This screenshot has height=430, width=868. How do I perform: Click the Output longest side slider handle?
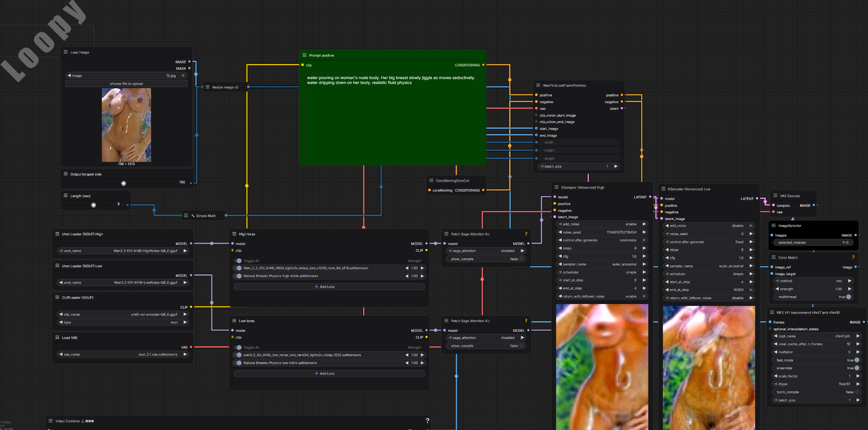tap(124, 183)
